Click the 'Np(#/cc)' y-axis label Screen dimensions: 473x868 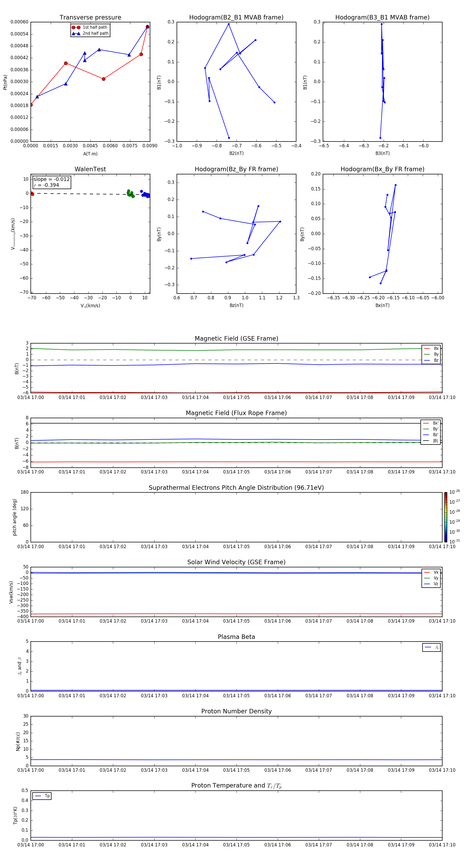pyautogui.click(x=18, y=741)
